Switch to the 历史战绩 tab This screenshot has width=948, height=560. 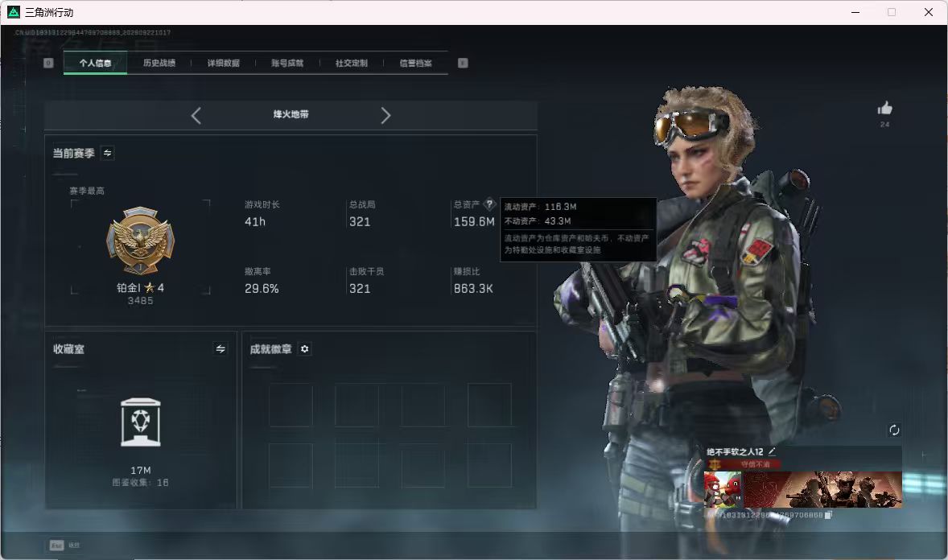coord(159,63)
